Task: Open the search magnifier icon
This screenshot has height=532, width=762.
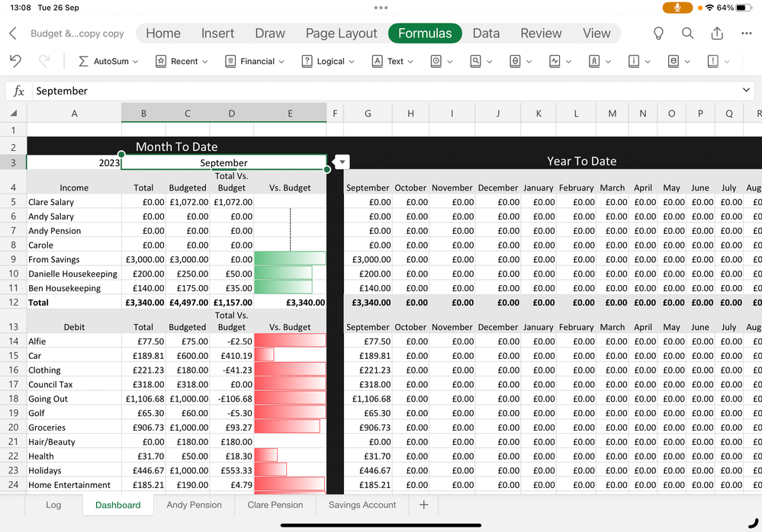Action: point(688,33)
